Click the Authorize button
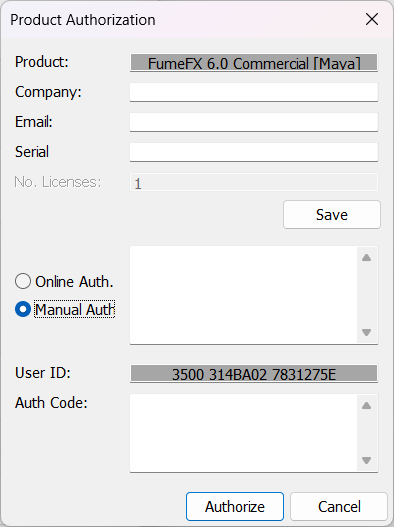394x527 pixels. tap(235, 506)
